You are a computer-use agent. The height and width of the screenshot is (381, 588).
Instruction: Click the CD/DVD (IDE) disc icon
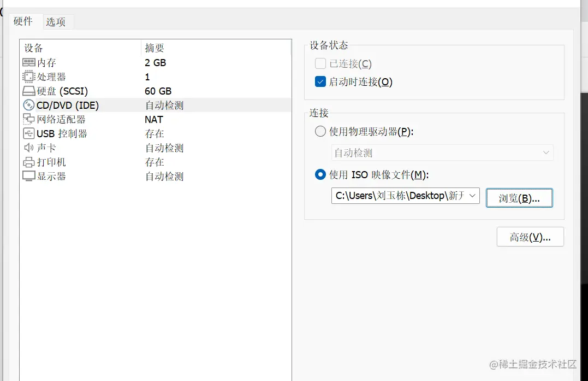(29, 105)
